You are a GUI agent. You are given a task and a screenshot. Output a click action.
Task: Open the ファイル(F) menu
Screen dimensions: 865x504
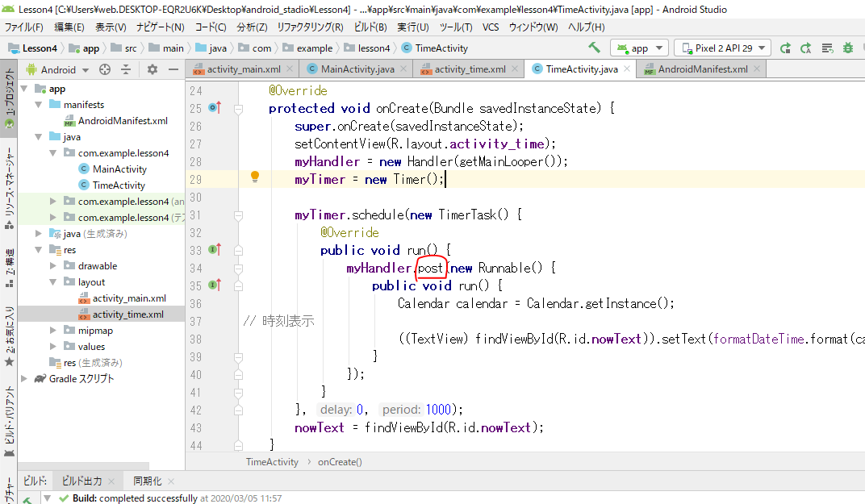click(x=23, y=27)
